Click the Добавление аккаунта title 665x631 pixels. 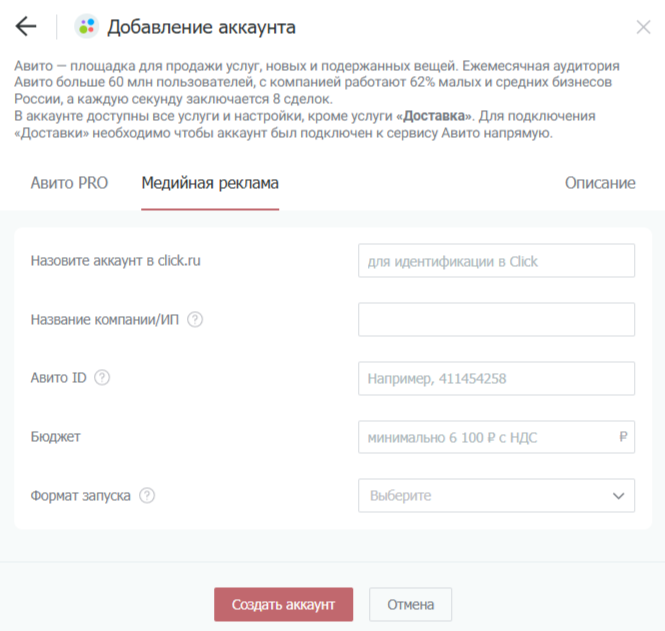[201, 27]
